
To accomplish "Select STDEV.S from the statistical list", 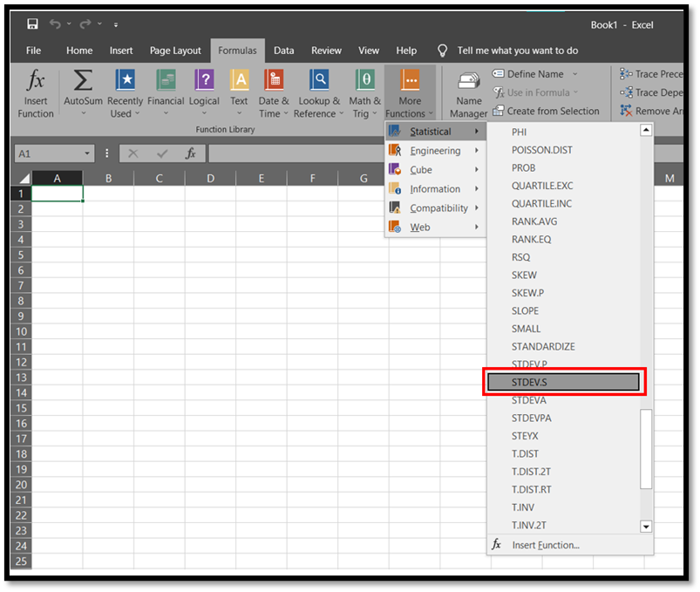I will tap(562, 382).
